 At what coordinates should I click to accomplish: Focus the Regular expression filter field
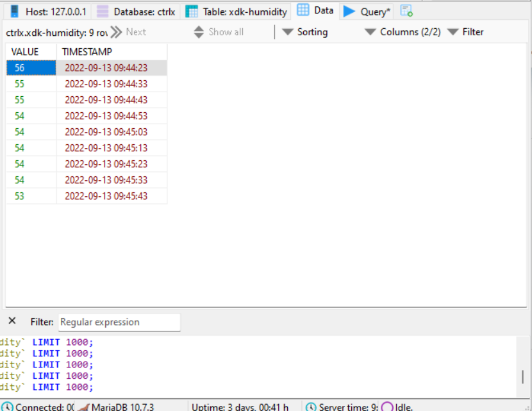pyautogui.click(x=119, y=323)
